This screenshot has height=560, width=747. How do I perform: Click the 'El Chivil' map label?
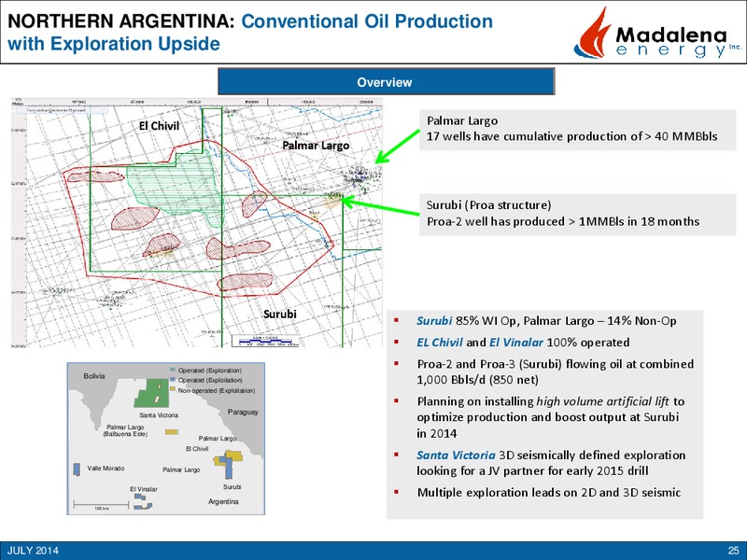(159, 126)
